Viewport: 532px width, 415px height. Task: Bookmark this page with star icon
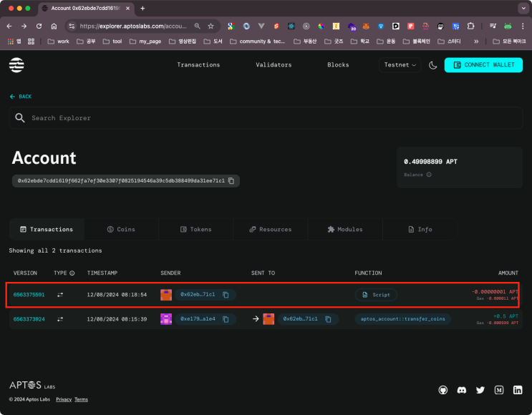211,26
